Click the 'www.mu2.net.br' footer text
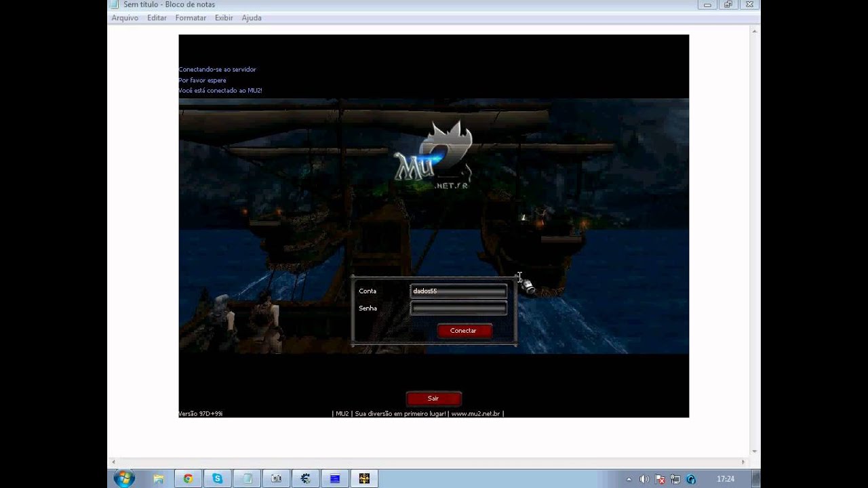Viewport: 868px width, 488px height. (475, 413)
